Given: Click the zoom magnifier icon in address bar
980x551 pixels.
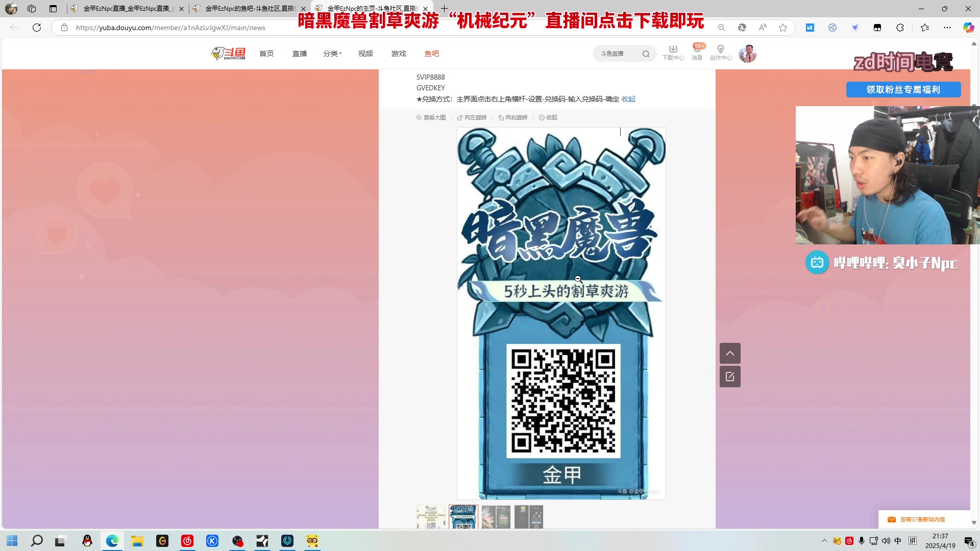Looking at the screenshot, I should 721,28.
